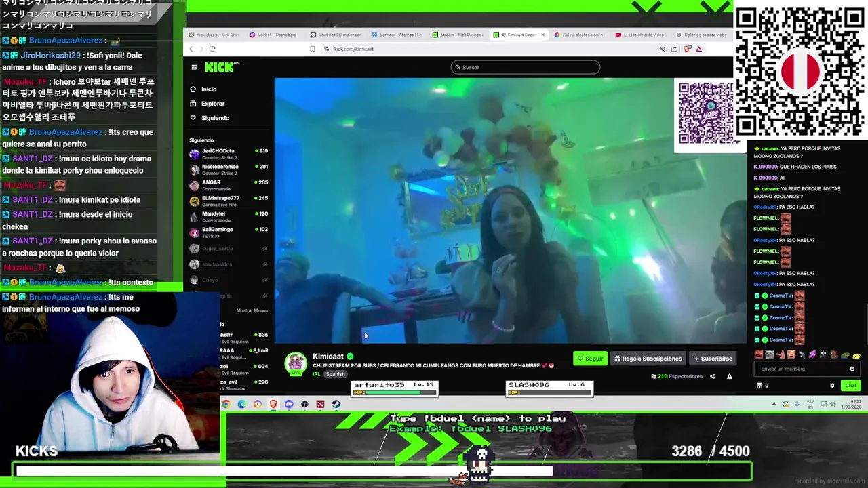Screen dimensions: 868x488
Task: Click Kimicaat's channel avatar
Action: click(x=296, y=363)
